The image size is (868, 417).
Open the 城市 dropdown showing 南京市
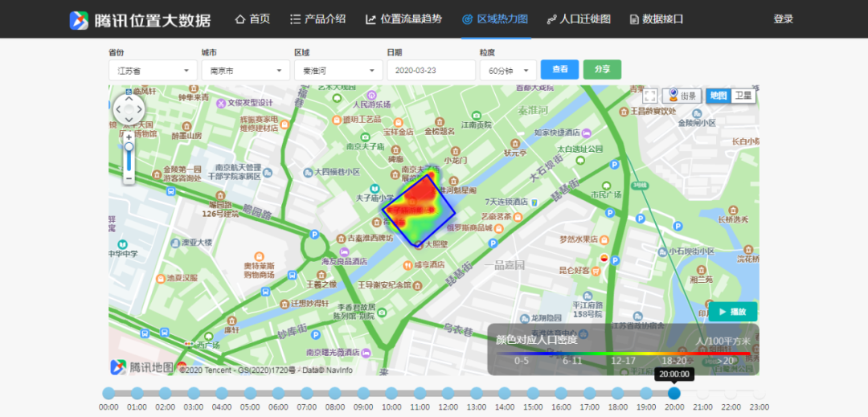(246, 70)
